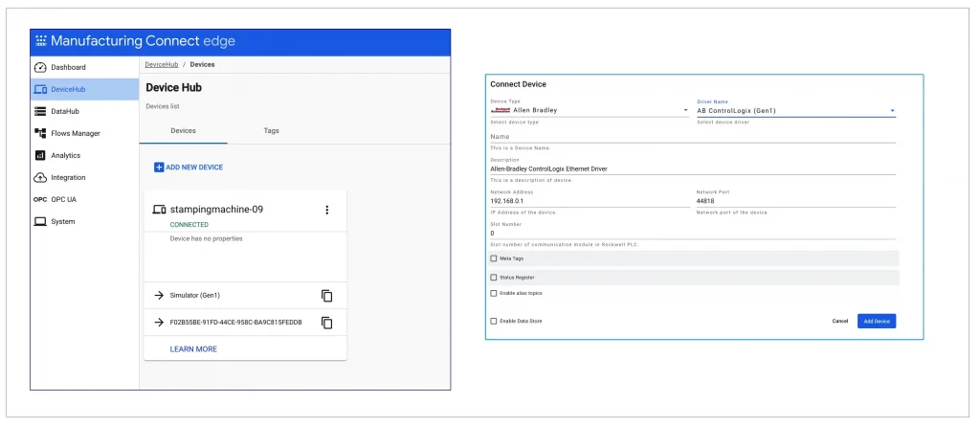The height and width of the screenshot is (426, 980).
Task: Open the System laptop icon
Action: (40, 221)
